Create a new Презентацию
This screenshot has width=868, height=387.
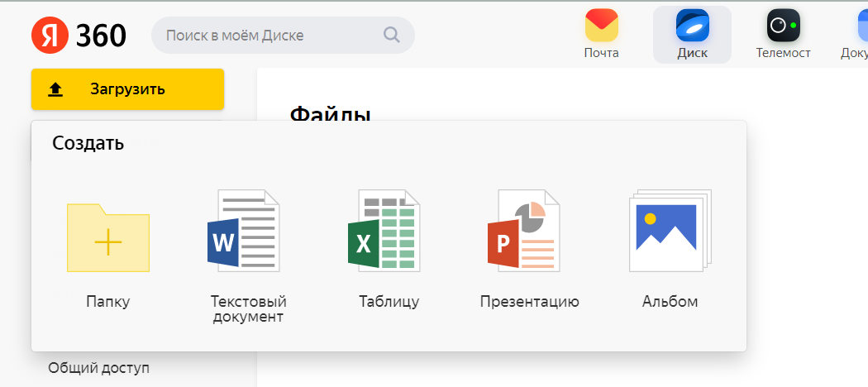[529, 250]
